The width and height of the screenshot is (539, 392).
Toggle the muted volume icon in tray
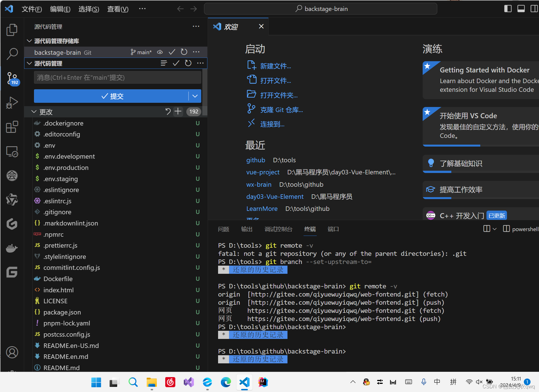(479, 382)
